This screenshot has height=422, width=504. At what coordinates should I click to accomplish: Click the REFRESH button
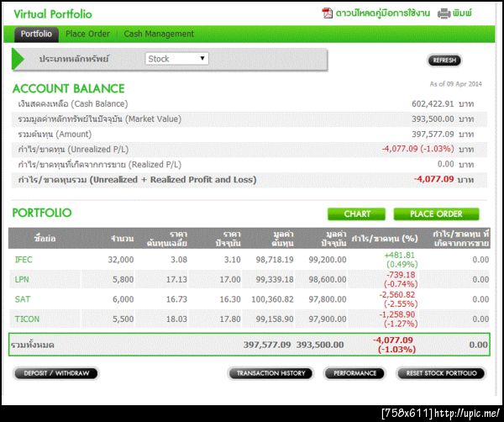444,61
